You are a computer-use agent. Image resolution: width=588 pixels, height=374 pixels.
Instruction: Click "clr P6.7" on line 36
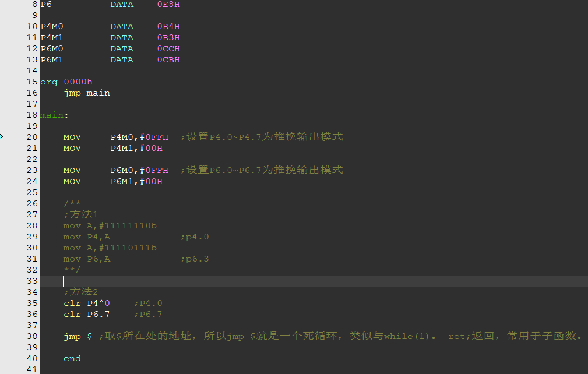(x=87, y=314)
